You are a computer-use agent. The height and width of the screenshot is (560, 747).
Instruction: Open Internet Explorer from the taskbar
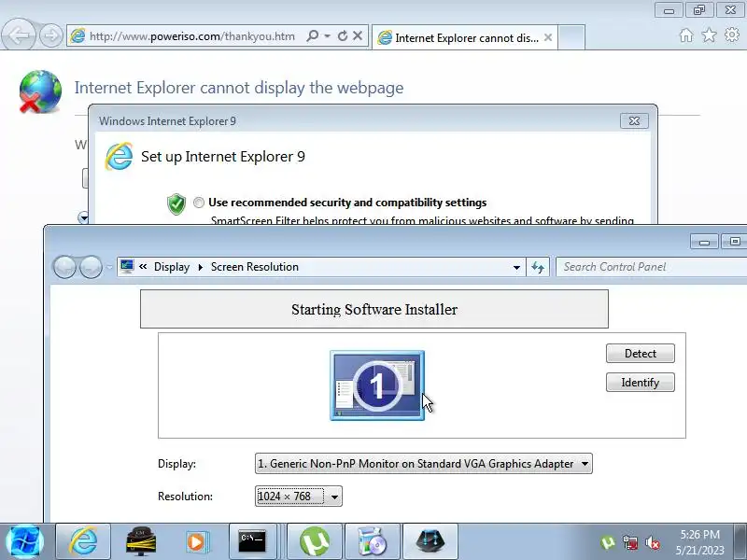[x=83, y=541]
